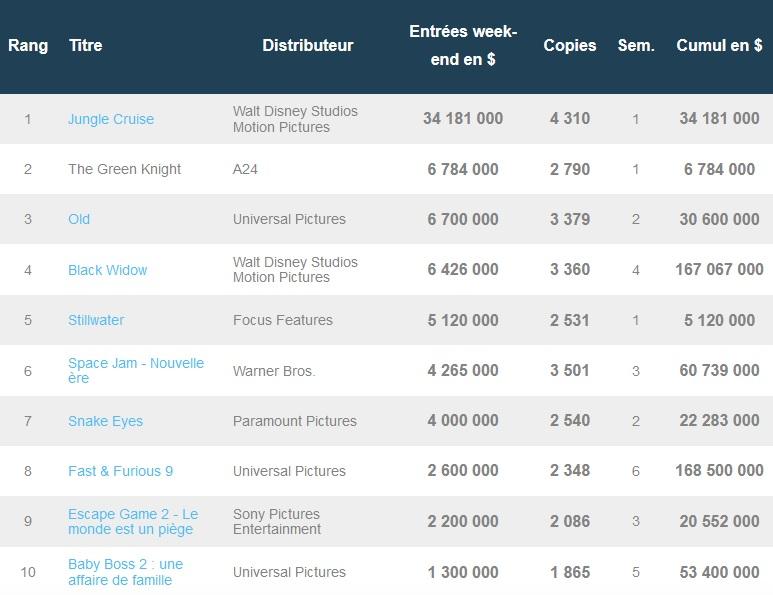Select cumulative total 167 067 000
This screenshot has width=773, height=595.
719,270
